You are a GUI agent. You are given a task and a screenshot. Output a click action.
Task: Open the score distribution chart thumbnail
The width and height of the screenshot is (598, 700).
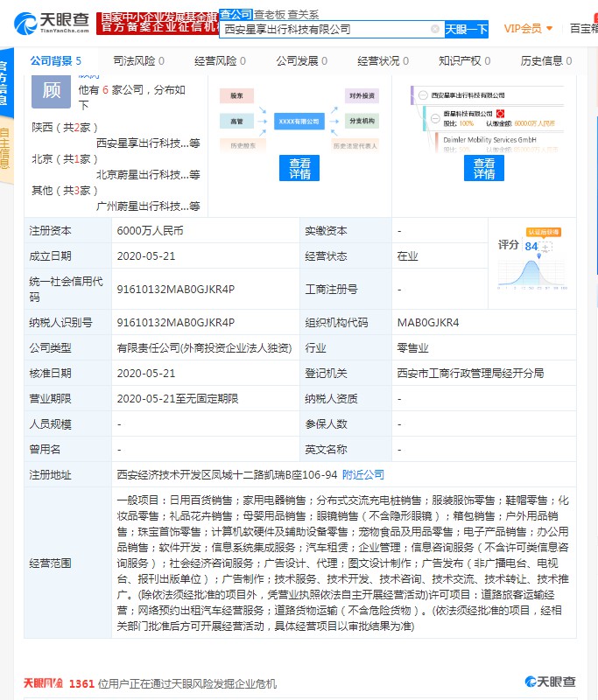tap(531, 273)
